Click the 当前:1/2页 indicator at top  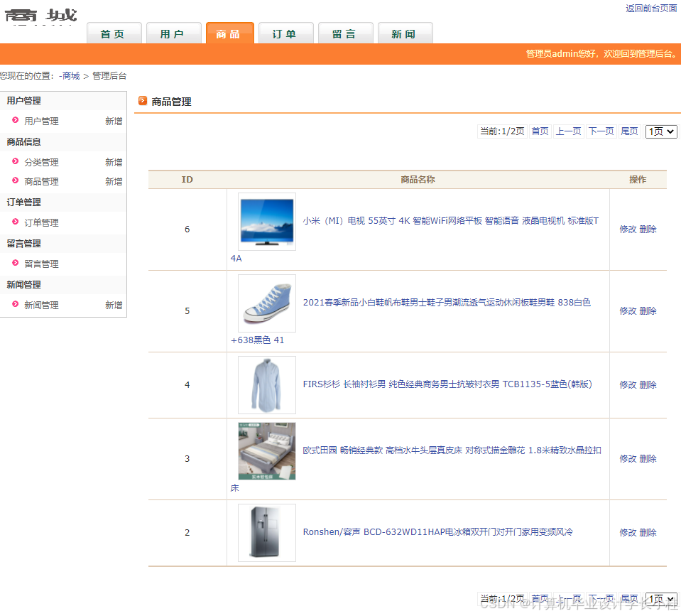tap(502, 131)
